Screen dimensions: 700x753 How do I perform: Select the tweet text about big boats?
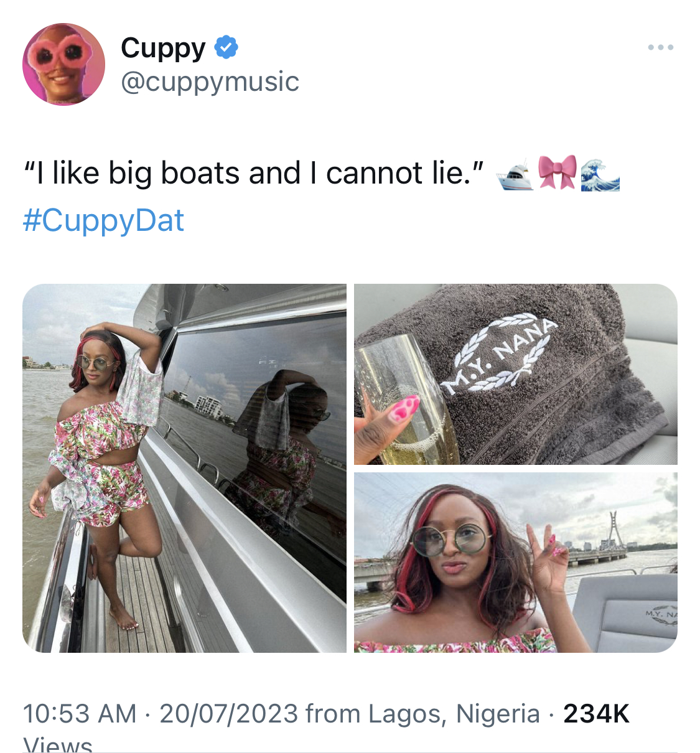254,173
